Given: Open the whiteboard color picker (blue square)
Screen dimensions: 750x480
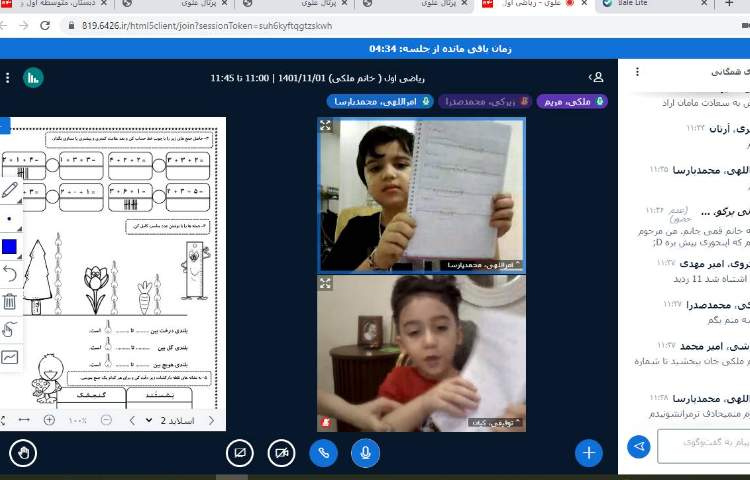Looking at the screenshot, I should pos(10,246).
